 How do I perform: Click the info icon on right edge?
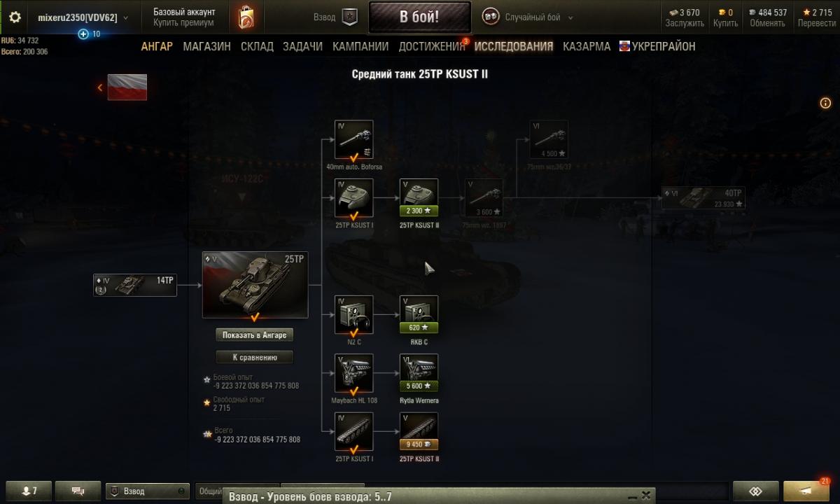[825, 103]
